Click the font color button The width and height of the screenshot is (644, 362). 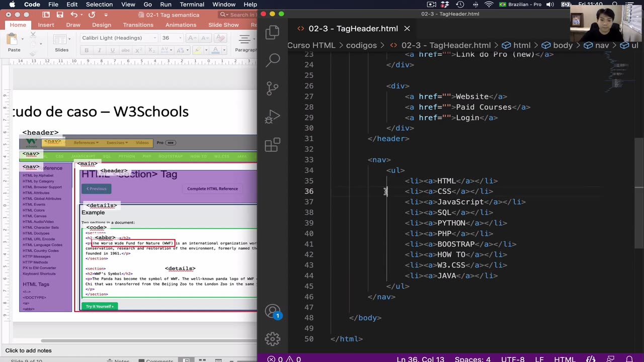216,50
